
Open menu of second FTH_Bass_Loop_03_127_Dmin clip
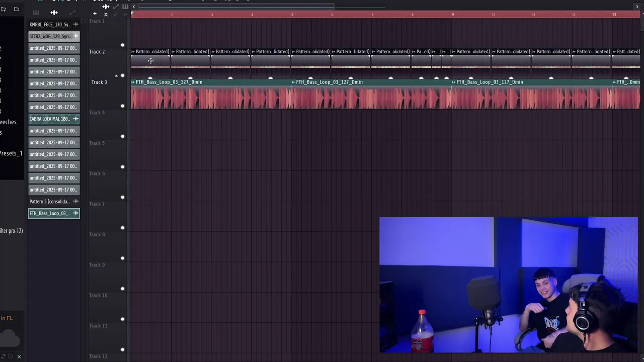point(293,82)
